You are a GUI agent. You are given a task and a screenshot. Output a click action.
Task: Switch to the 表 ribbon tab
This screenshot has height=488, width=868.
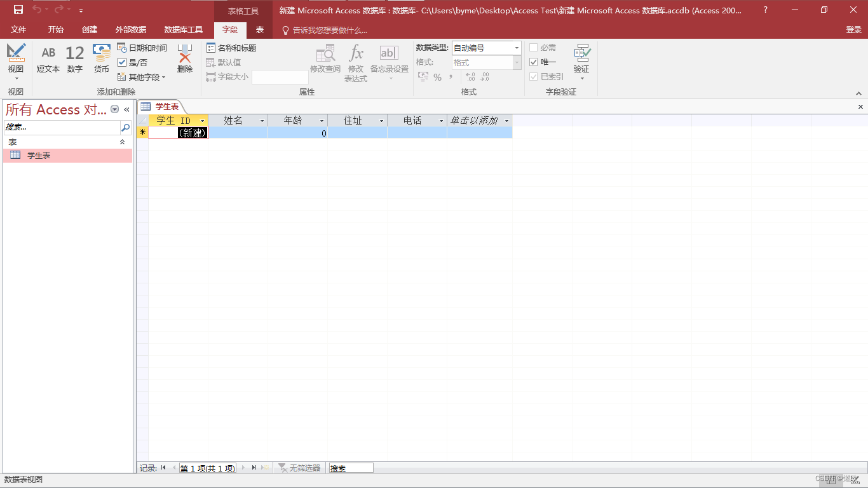coord(260,30)
